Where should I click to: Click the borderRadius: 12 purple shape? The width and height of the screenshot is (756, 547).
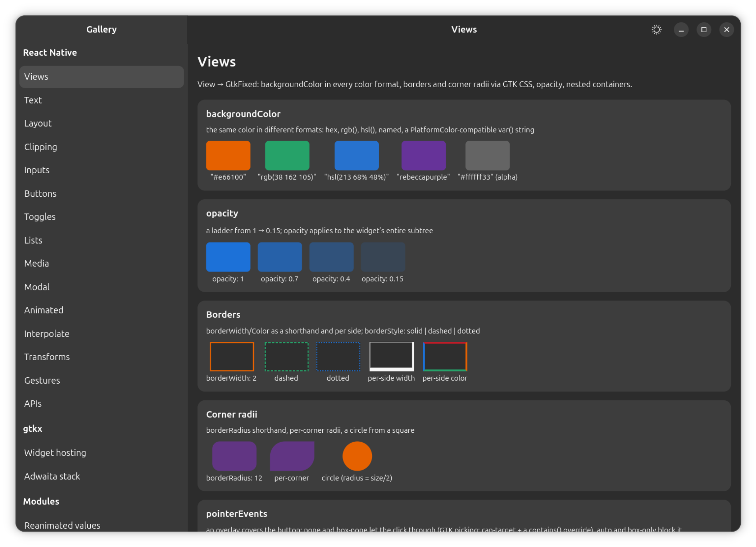click(x=234, y=456)
